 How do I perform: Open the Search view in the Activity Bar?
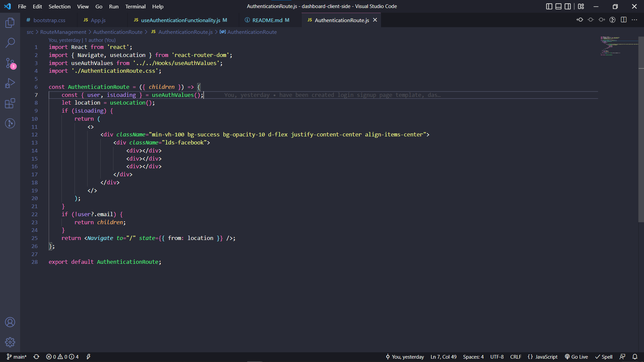[10, 43]
